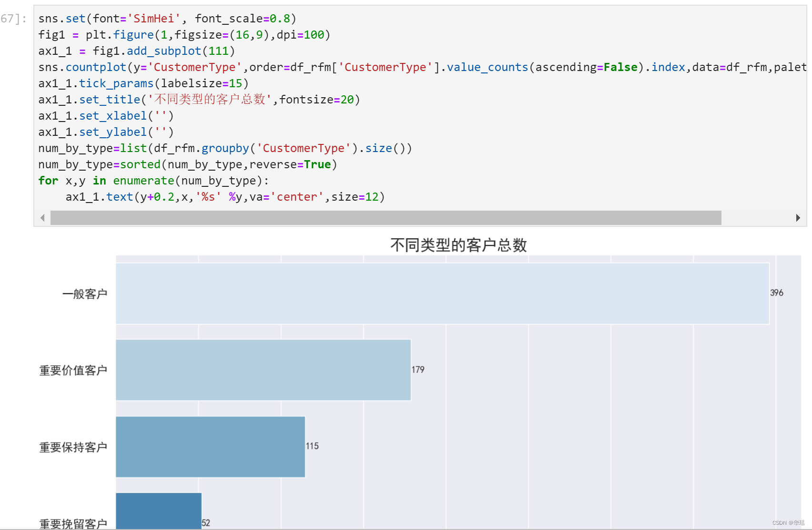Click the y-axis label 一般客户

tap(85, 294)
